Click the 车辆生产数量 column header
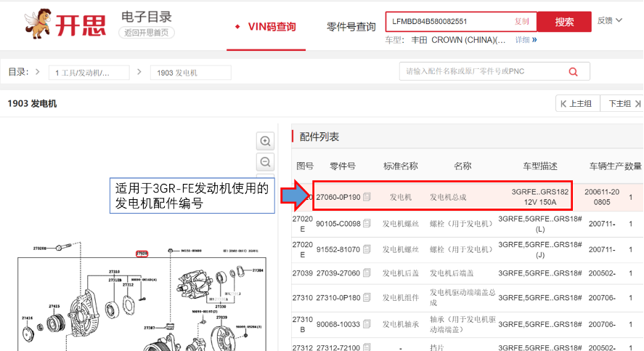Screen dimensions: 644x351 point(615,166)
